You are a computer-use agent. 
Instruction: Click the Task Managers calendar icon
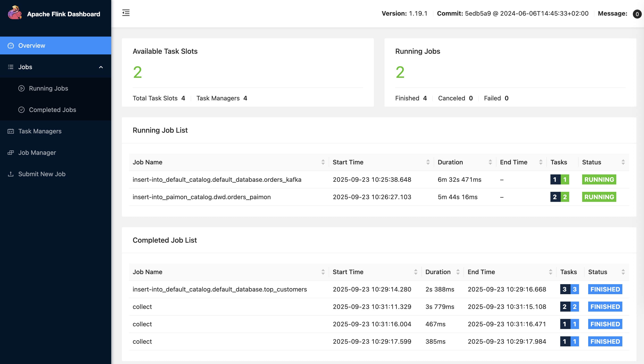11,131
